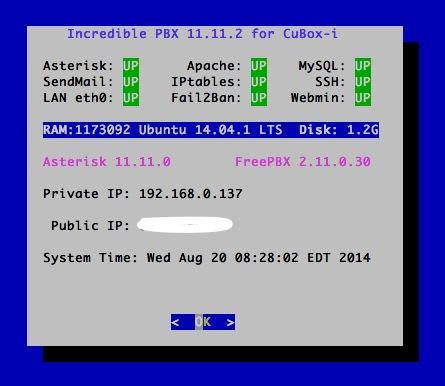Click the SendMail: label
This screenshot has width=445, height=386.
tap(78, 82)
